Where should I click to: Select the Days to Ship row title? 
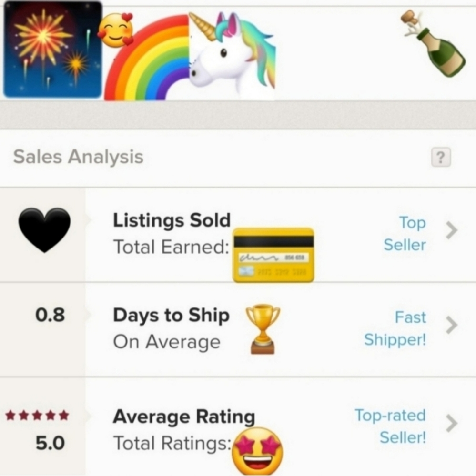(171, 316)
